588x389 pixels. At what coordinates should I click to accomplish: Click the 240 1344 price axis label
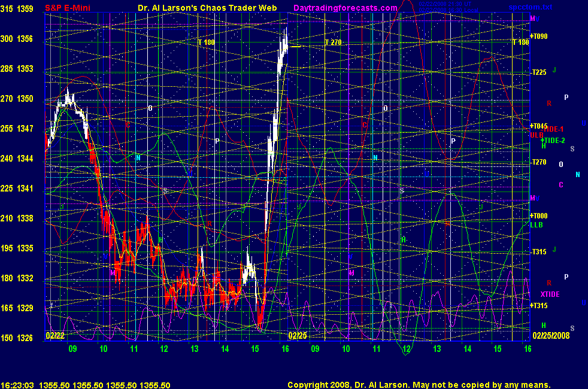point(17,159)
